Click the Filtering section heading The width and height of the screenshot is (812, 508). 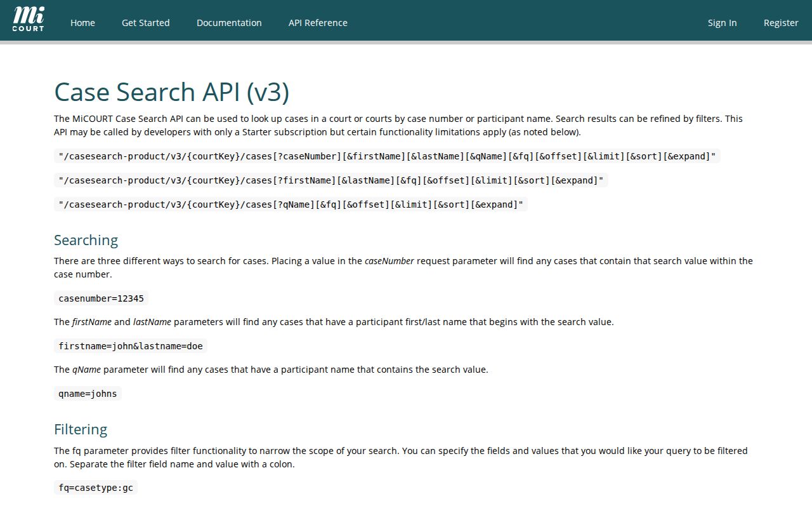pos(81,429)
